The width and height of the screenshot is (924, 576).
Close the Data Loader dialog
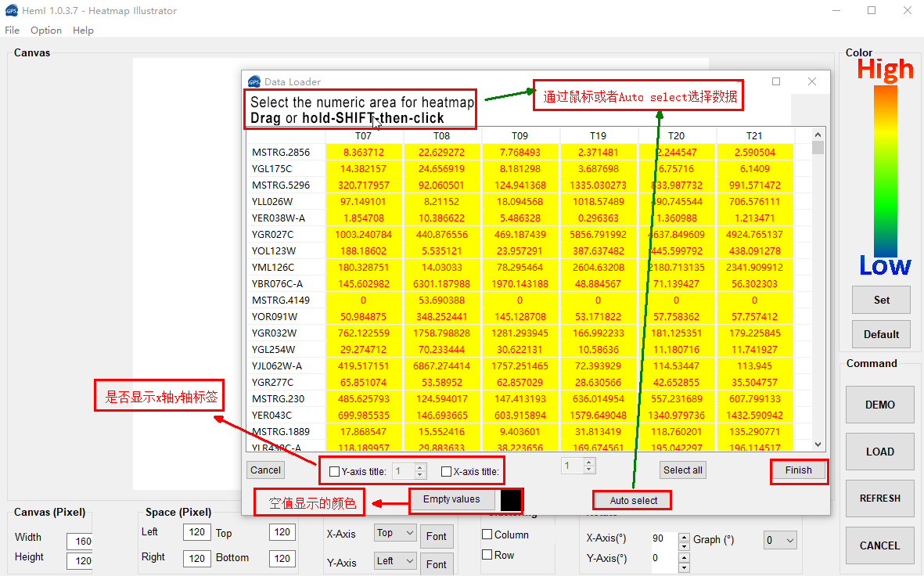point(812,81)
